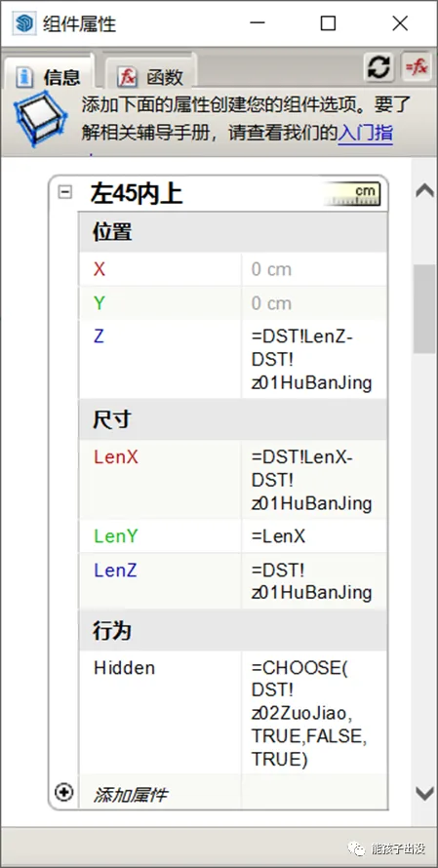
Task: Click the SketchUp icon in title bar
Action: [24, 23]
